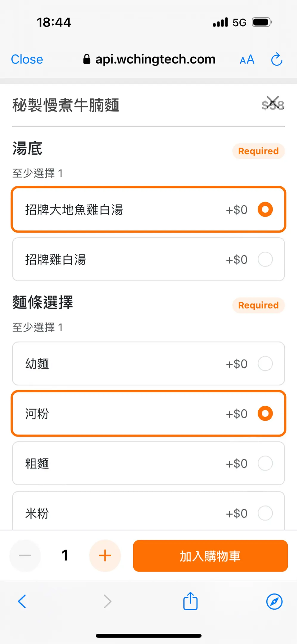Choose 粗麵 noodle option
Viewport: 297px width, 644px height.
click(148, 463)
